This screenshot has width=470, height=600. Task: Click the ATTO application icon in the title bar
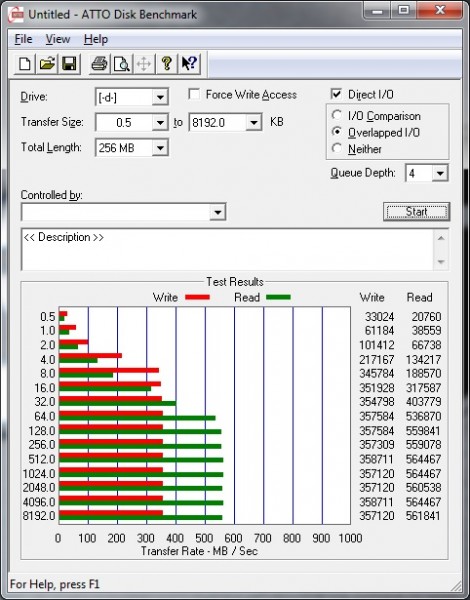(16, 15)
